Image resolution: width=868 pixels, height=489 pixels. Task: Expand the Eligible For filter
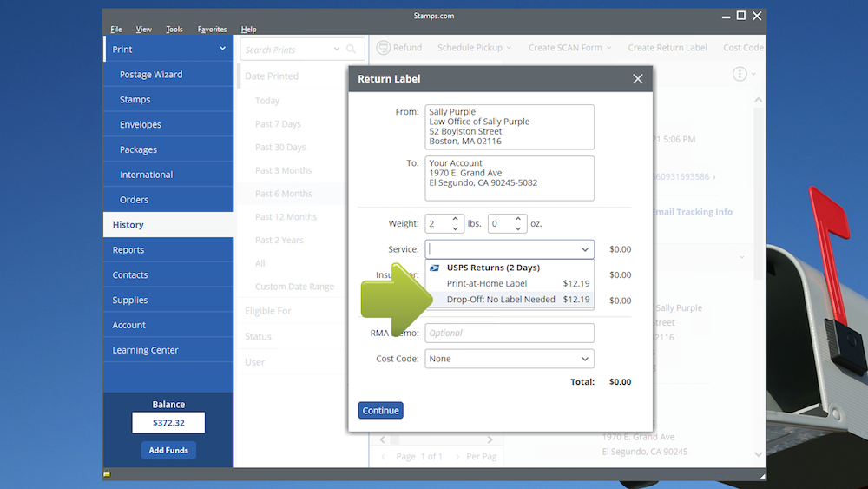[268, 311]
